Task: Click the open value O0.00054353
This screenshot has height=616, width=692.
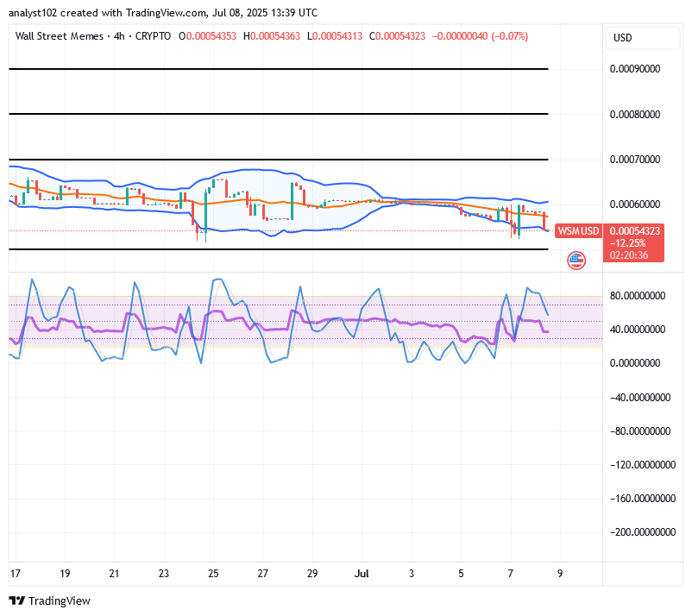Action: [x=207, y=36]
